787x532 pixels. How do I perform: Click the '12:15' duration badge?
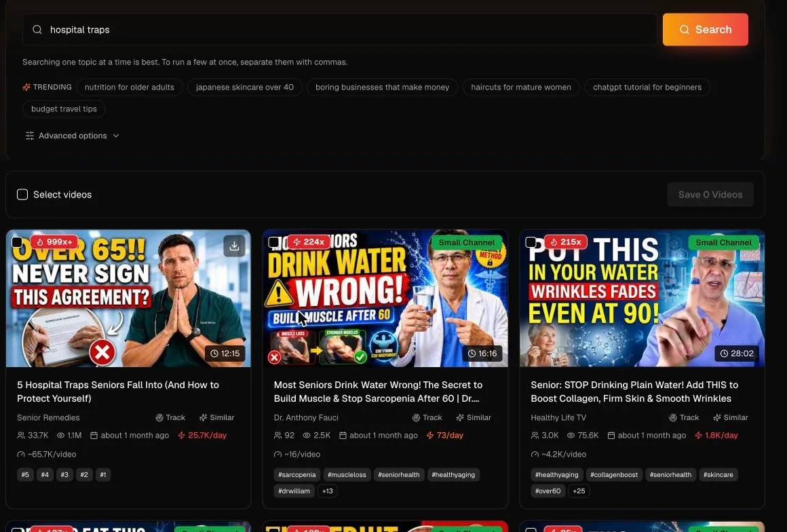[225, 354]
